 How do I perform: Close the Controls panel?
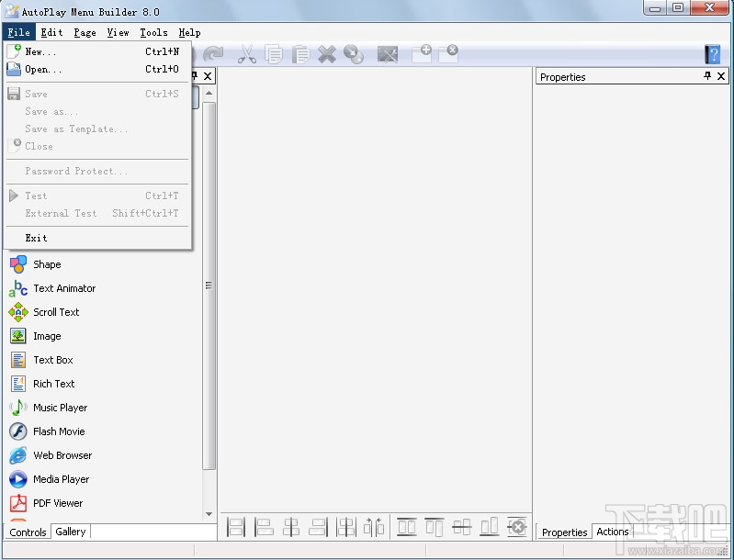(208, 76)
